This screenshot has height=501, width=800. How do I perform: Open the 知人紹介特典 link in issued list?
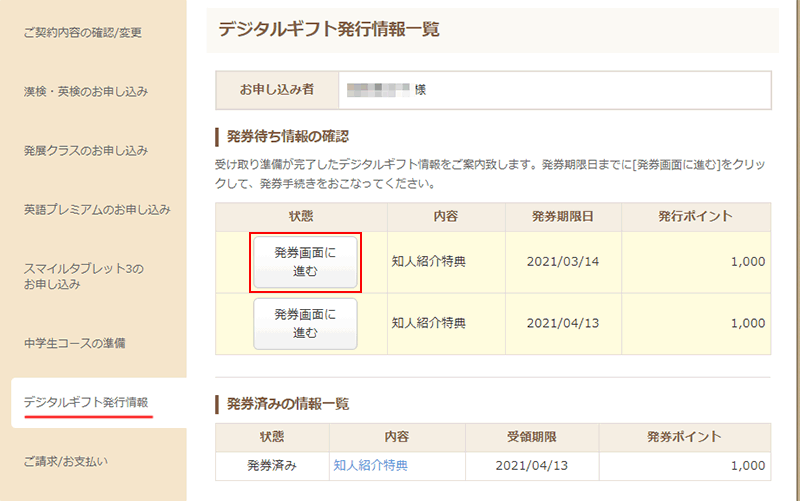(371, 465)
